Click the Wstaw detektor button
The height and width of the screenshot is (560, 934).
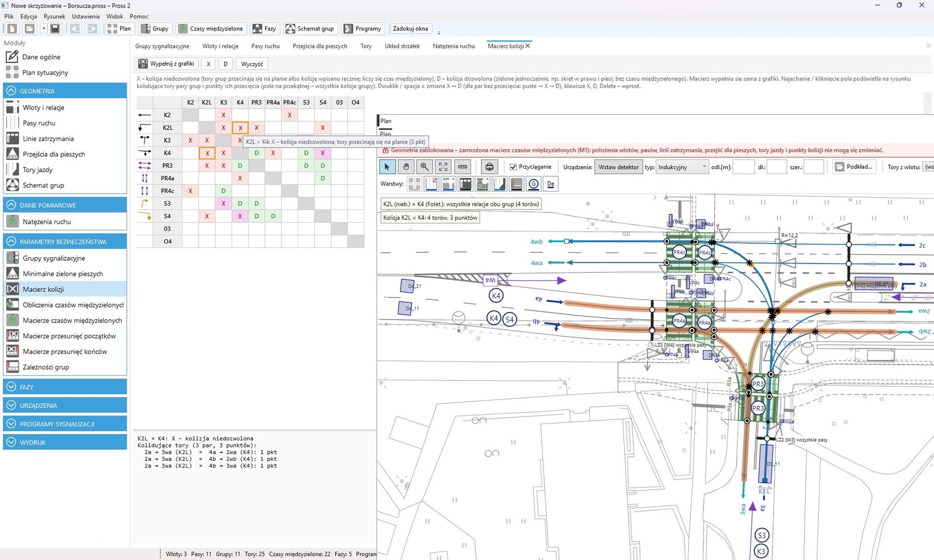(x=619, y=167)
